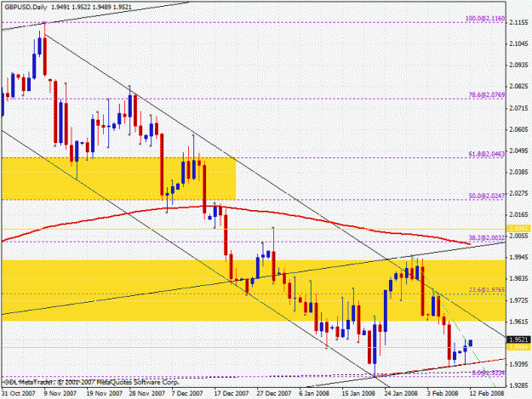Viewport: 532px width, 399px height.
Task: Click the 2.0055 price axis value
Action: (x=518, y=236)
